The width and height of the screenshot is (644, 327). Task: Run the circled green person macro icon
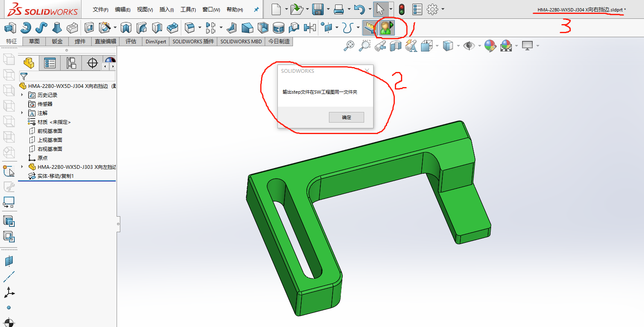click(386, 28)
